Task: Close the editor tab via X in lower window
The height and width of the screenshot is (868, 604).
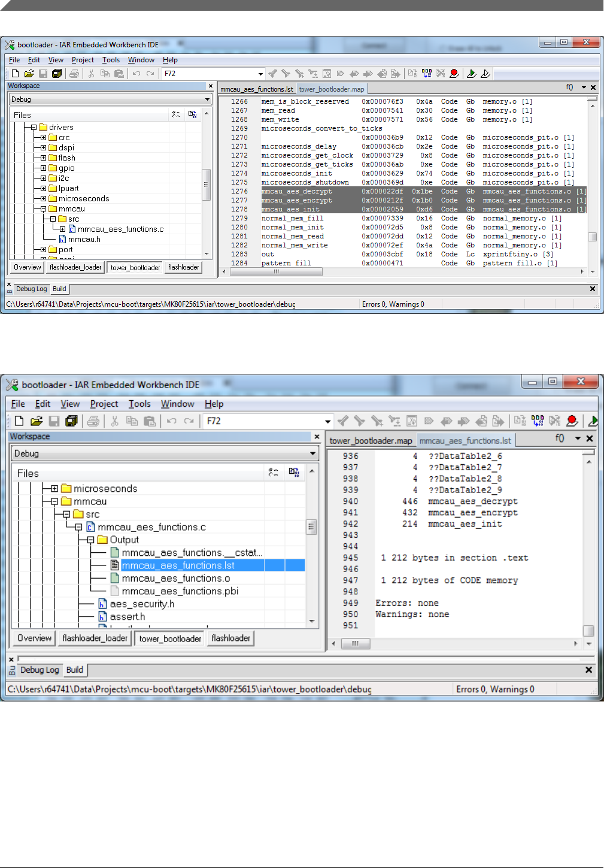Action: click(x=590, y=438)
